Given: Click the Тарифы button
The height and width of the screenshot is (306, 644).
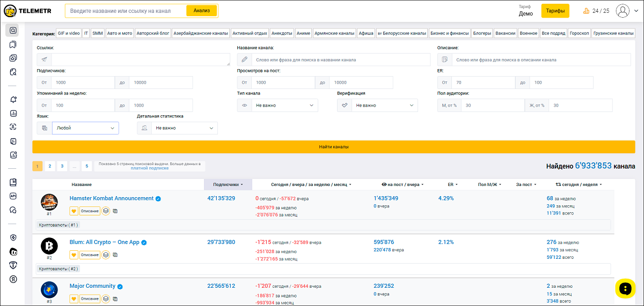Looking at the screenshot, I should (555, 11).
